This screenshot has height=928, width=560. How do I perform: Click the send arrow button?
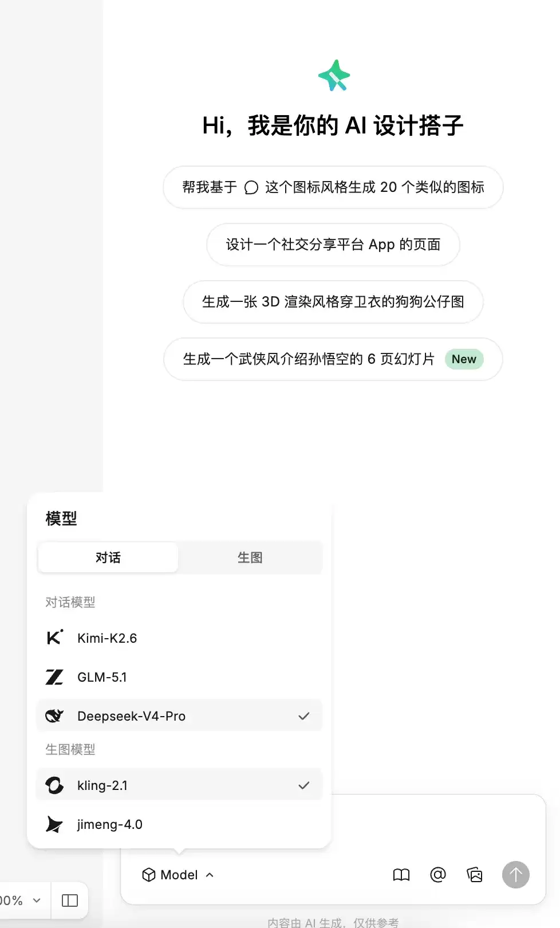click(x=516, y=875)
